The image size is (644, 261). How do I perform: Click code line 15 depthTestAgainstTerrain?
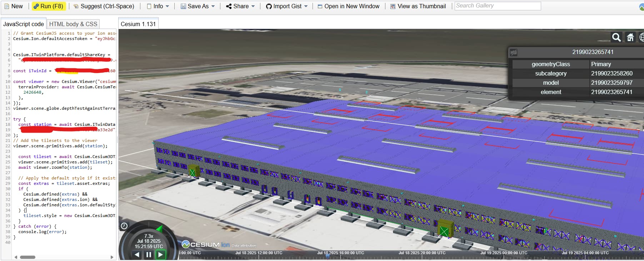(x=64, y=108)
